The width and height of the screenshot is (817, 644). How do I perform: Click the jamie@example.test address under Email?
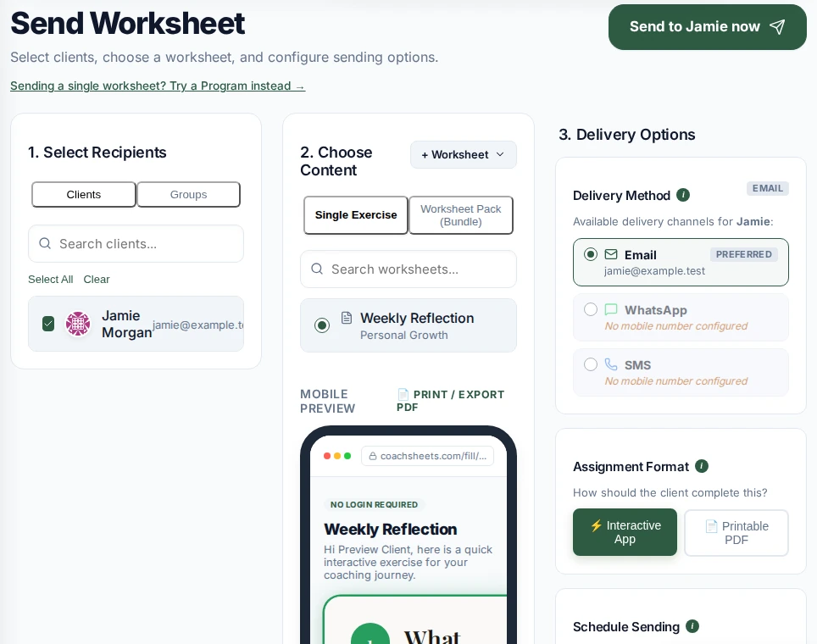654,271
